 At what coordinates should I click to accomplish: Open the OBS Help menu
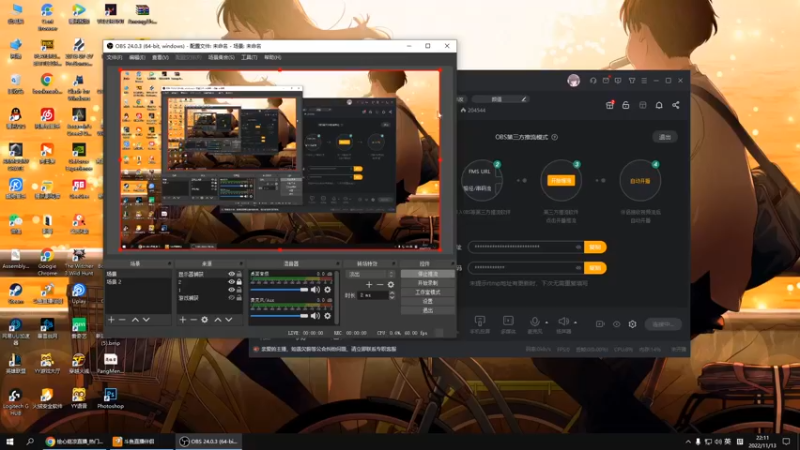tap(272, 58)
